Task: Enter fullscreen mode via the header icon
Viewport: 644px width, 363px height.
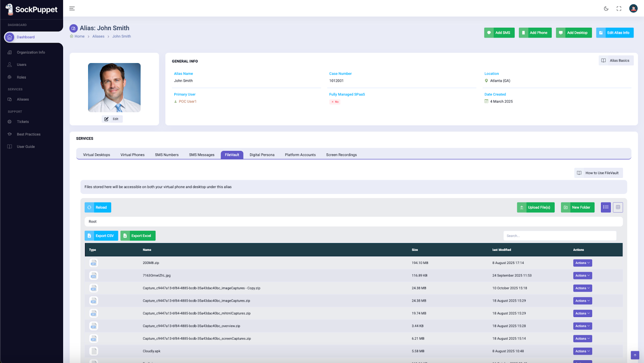Action: 619,8
